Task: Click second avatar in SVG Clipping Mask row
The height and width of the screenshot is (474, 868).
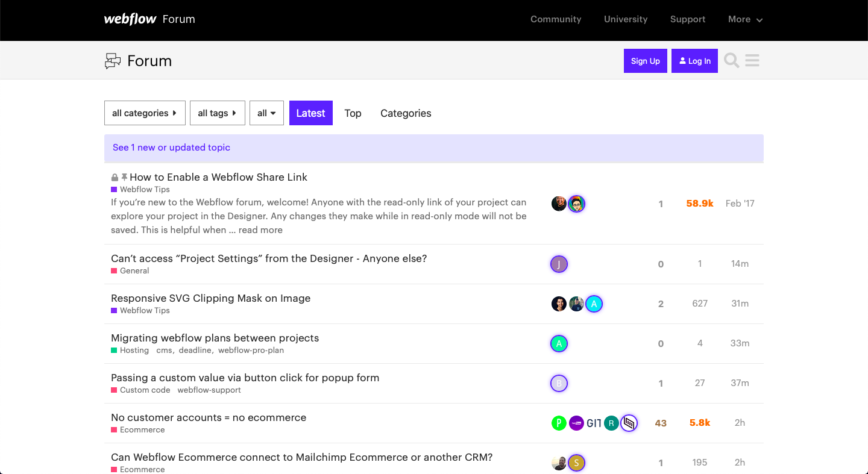Action: tap(577, 304)
